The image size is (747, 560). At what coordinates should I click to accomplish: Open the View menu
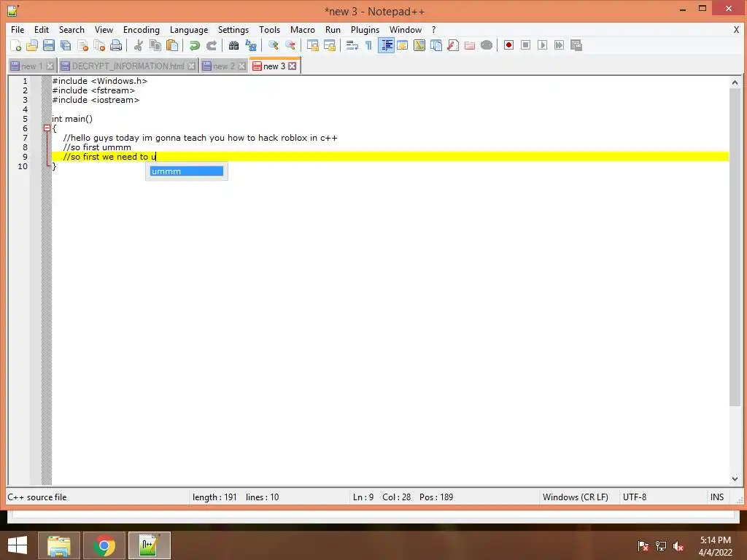[x=104, y=29]
